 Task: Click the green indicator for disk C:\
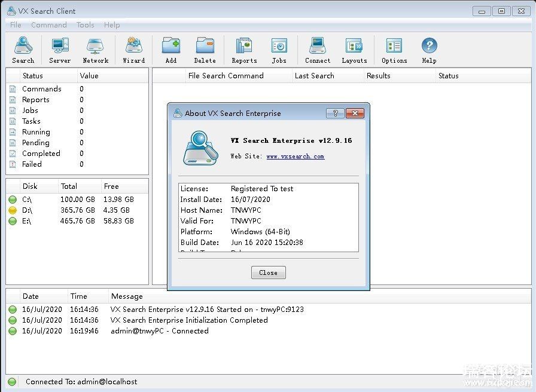(13, 200)
